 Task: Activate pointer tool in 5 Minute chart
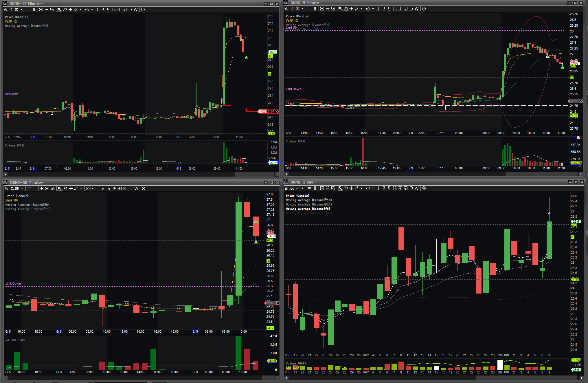point(340,9)
